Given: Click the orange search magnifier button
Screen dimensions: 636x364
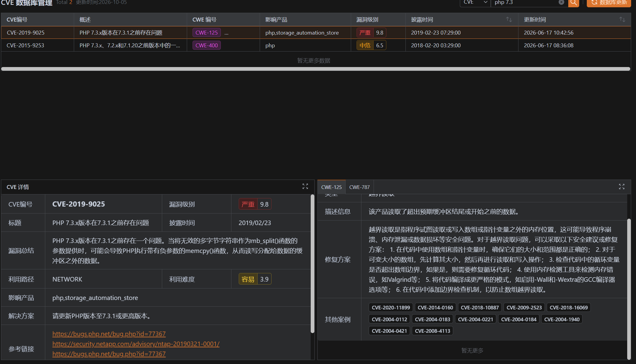Looking at the screenshot, I should pyautogui.click(x=573, y=3).
